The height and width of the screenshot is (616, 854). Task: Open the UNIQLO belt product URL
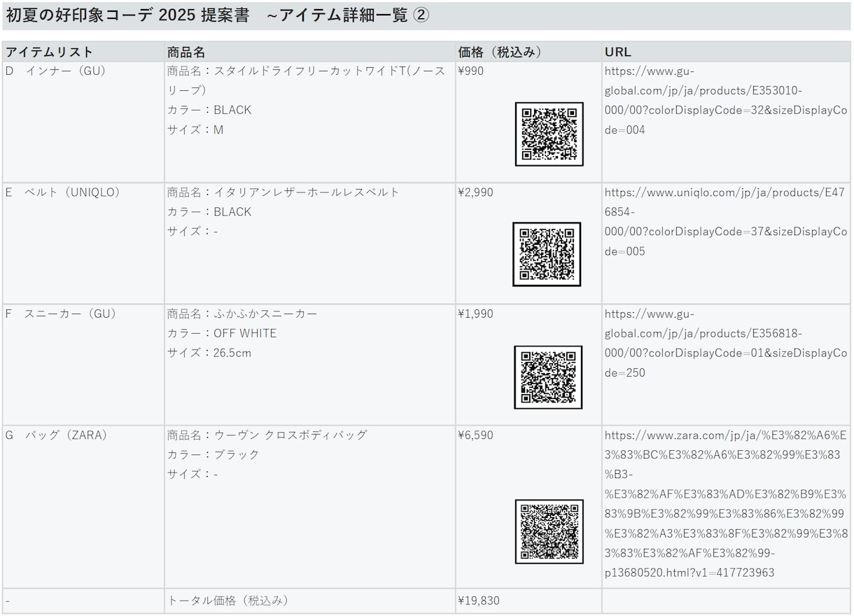tap(726, 221)
